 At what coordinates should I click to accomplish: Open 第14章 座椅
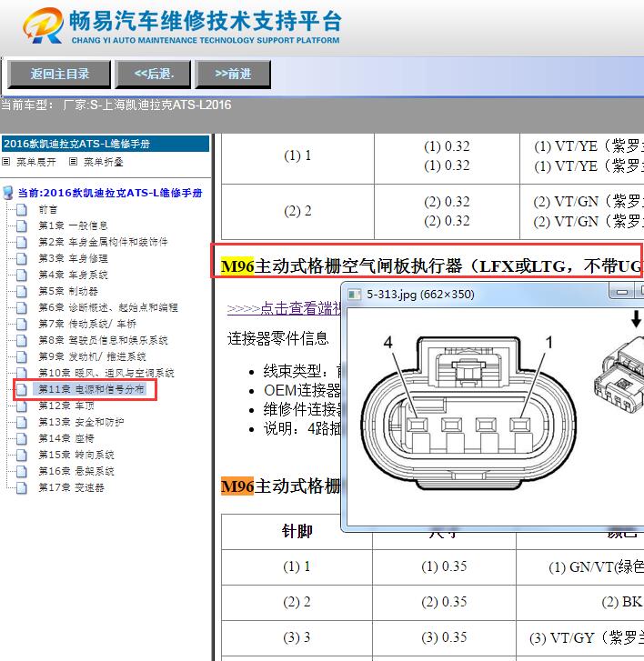(x=66, y=438)
